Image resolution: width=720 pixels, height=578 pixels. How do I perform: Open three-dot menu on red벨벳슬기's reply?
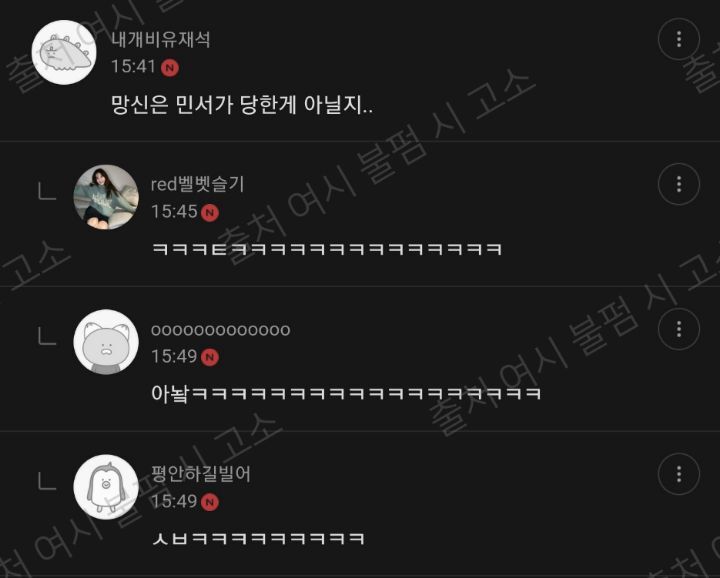click(x=679, y=184)
